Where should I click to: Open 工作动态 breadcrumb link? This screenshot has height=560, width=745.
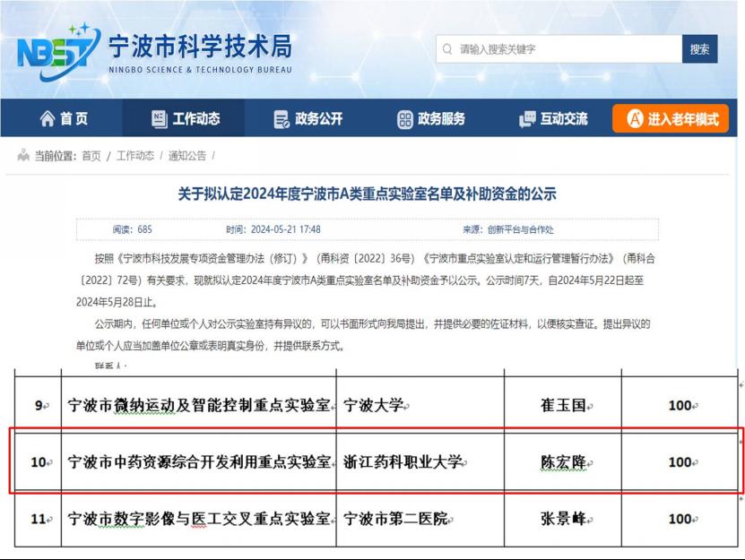[134, 156]
